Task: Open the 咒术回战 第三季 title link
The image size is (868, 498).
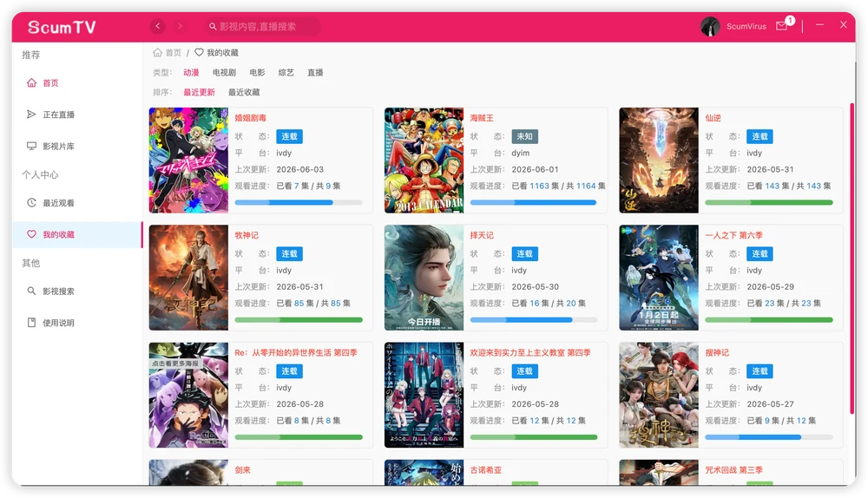Action: 734,469
